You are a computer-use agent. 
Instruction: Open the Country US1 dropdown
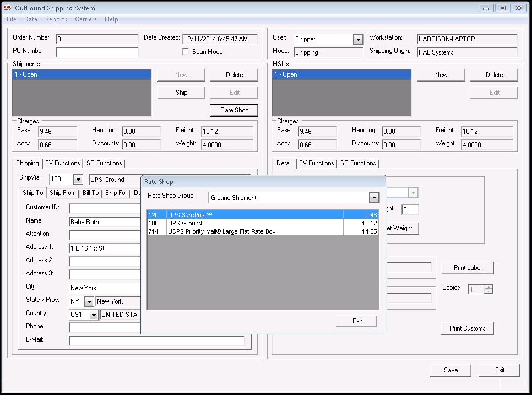(x=94, y=315)
